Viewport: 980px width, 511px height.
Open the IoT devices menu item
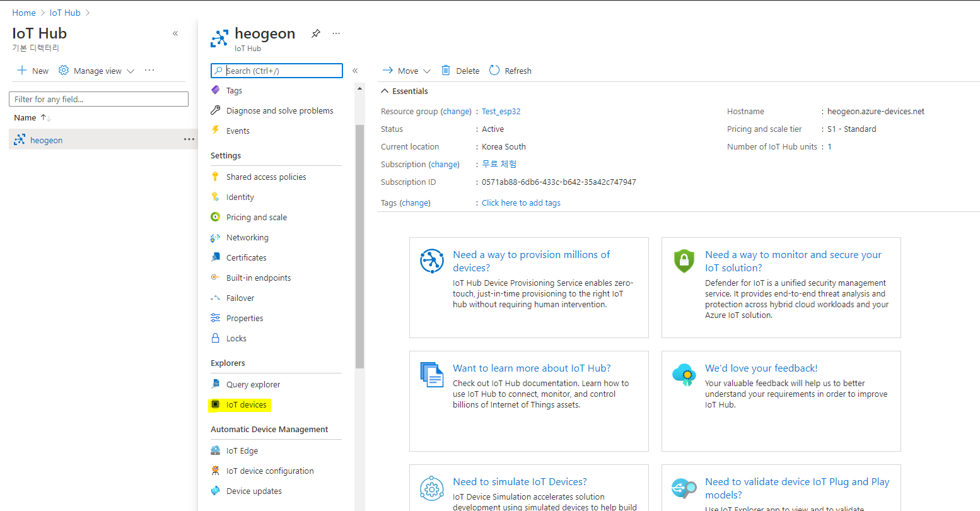pos(247,404)
